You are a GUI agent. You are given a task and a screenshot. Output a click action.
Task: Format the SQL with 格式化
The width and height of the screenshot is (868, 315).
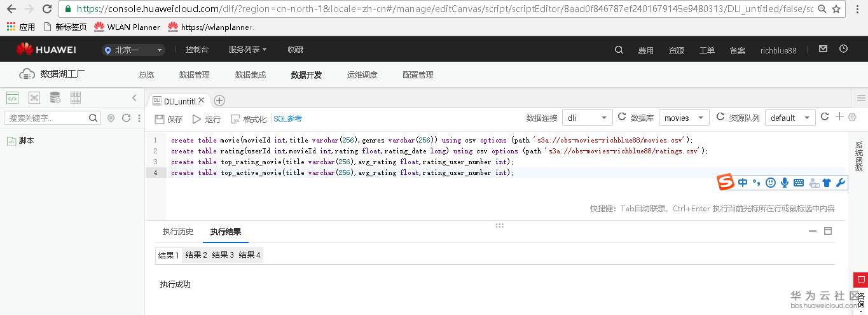249,119
